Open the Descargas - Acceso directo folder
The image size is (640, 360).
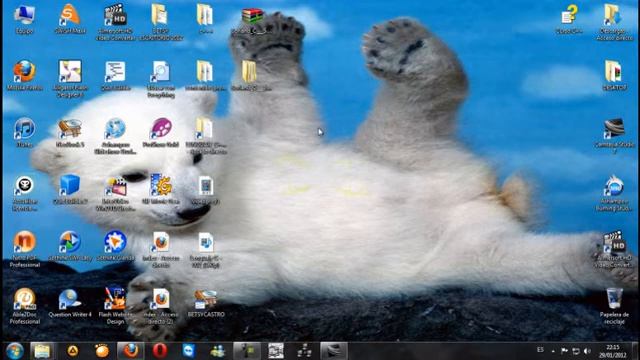(x=613, y=15)
